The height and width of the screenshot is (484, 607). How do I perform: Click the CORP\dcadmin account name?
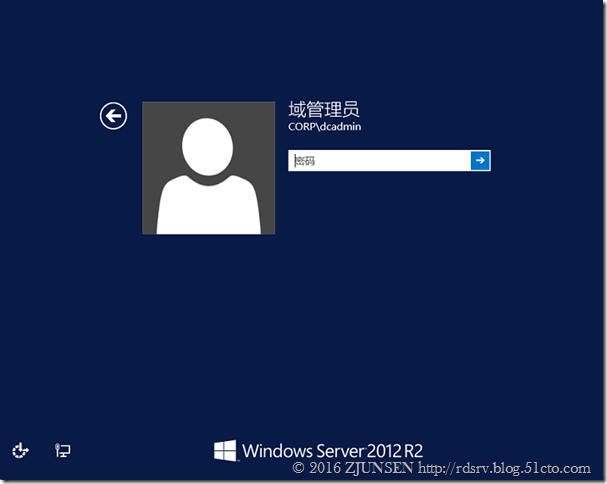pyautogui.click(x=324, y=127)
